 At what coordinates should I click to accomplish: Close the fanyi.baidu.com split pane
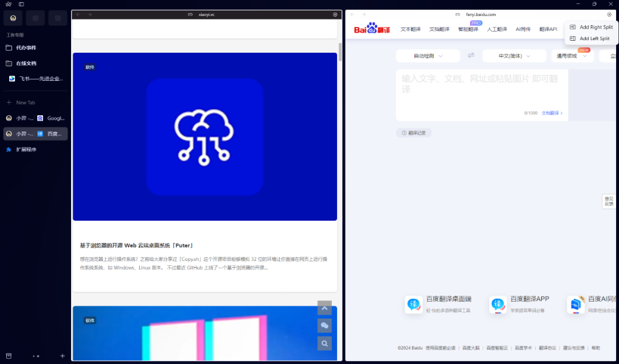click(x=609, y=14)
